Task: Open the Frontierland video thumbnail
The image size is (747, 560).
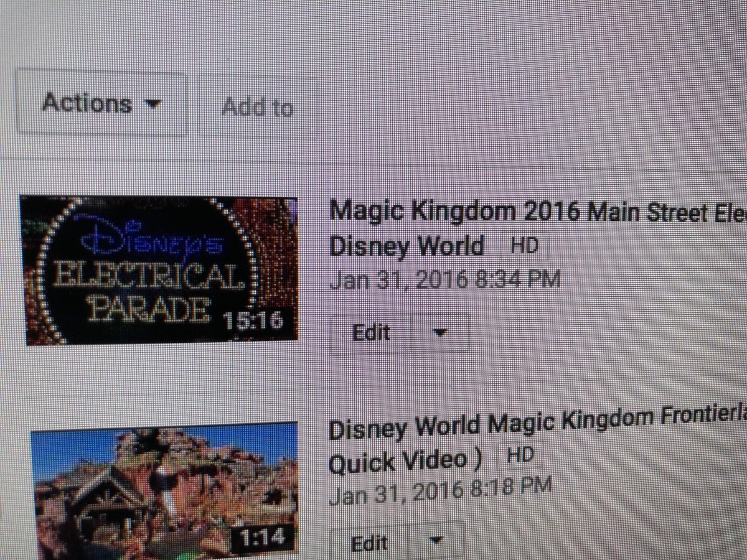Action: pos(164,492)
